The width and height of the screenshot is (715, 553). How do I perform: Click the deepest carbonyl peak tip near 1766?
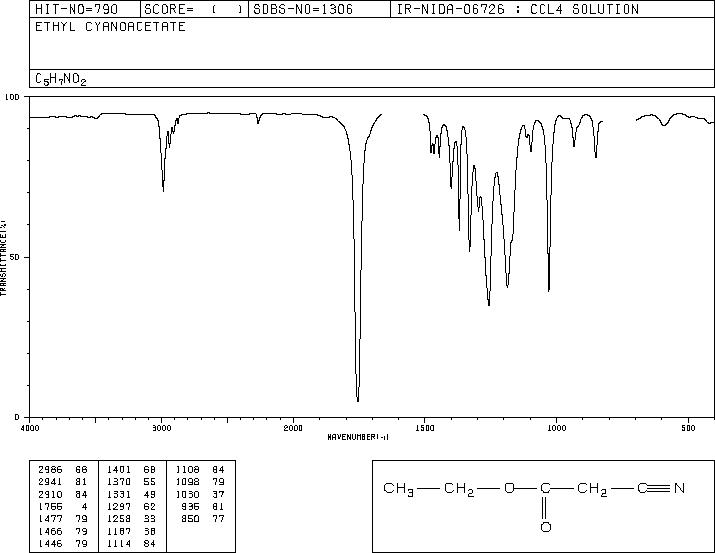pos(358,400)
